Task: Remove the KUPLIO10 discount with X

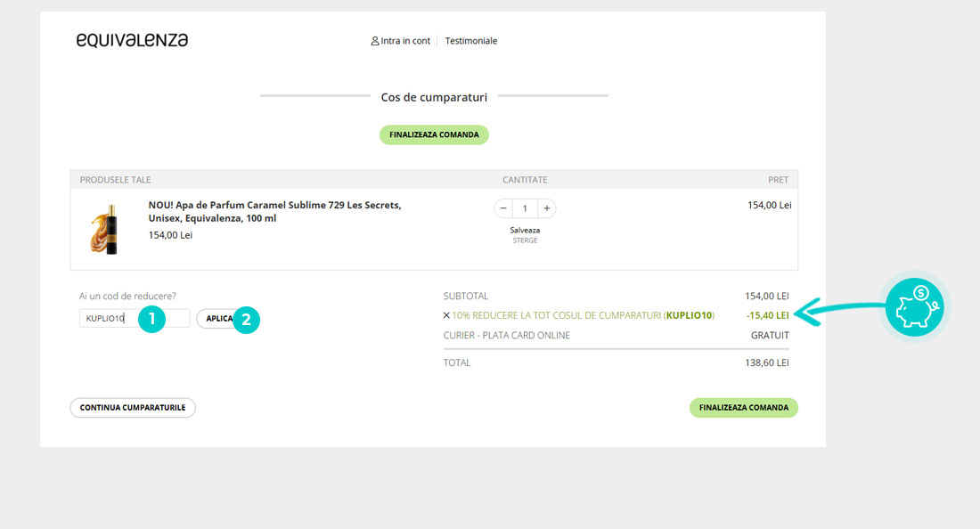Action: pyautogui.click(x=446, y=315)
